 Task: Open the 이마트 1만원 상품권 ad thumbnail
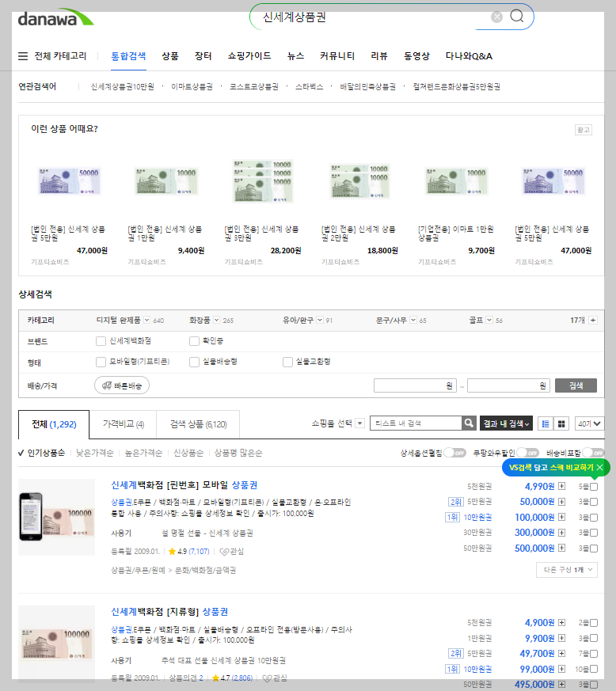pyautogui.click(x=456, y=181)
